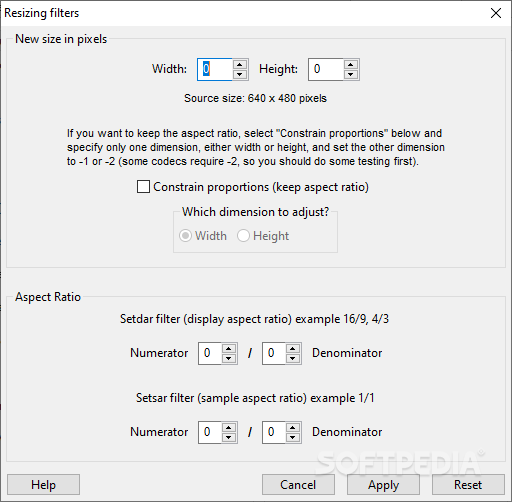Increase Height value with up arrow
Viewport: 512px width, 502px height.
click(x=351, y=64)
